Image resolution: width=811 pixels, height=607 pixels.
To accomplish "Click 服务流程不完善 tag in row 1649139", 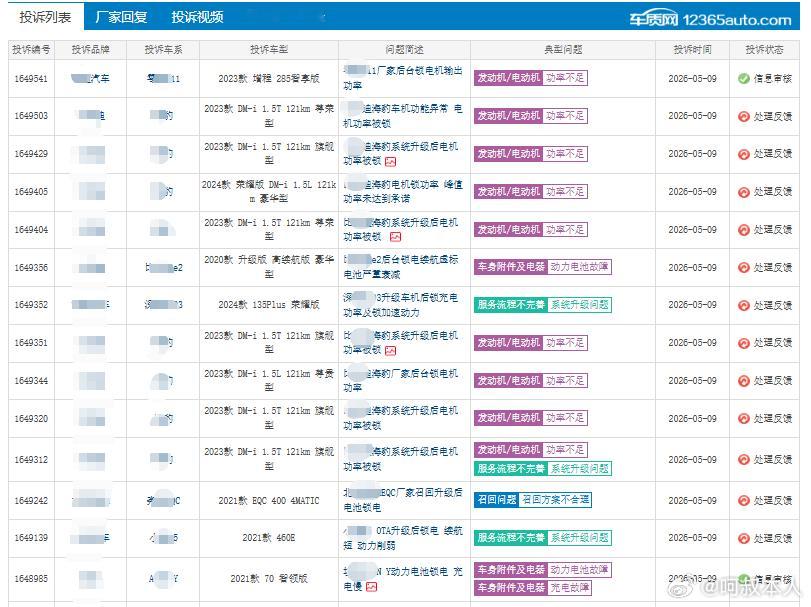I will (511, 538).
